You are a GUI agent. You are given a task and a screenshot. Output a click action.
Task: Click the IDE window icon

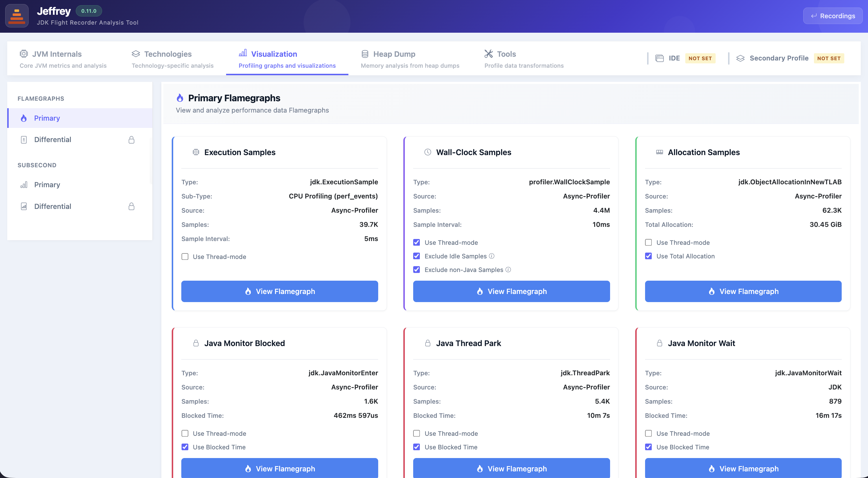(660, 58)
